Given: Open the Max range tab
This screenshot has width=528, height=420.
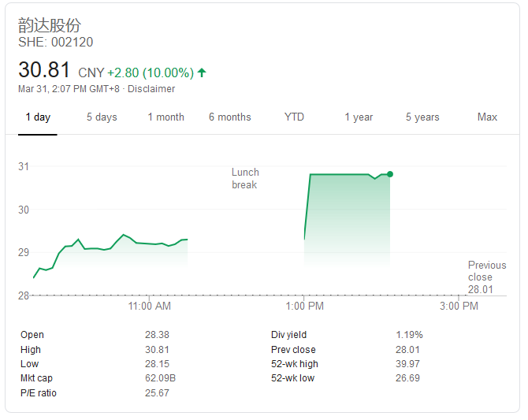Looking at the screenshot, I should click(487, 117).
